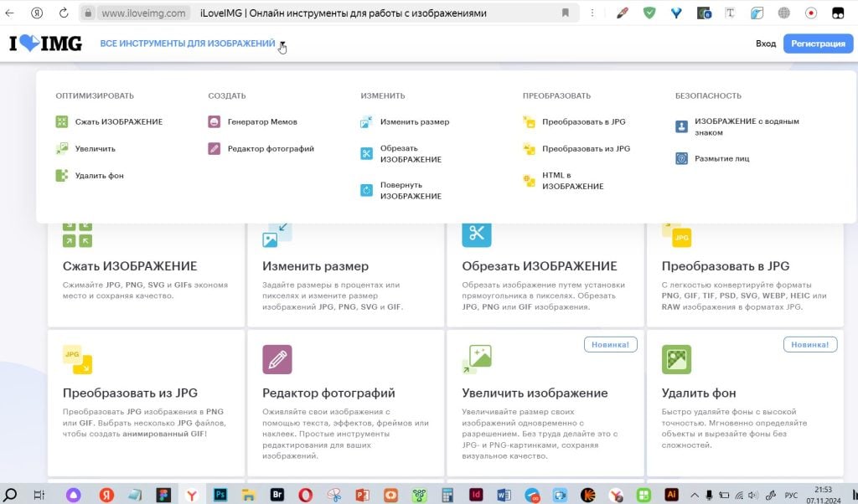
Task: Click the pencil icon on the Редактор фотографий card
Action: pyautogui.click(x=277, y=359)
